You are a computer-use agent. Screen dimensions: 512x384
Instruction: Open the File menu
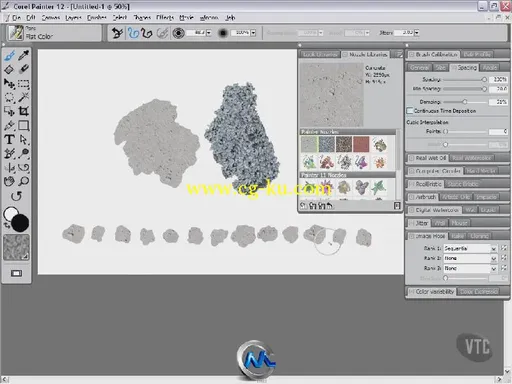coord(16,18)
